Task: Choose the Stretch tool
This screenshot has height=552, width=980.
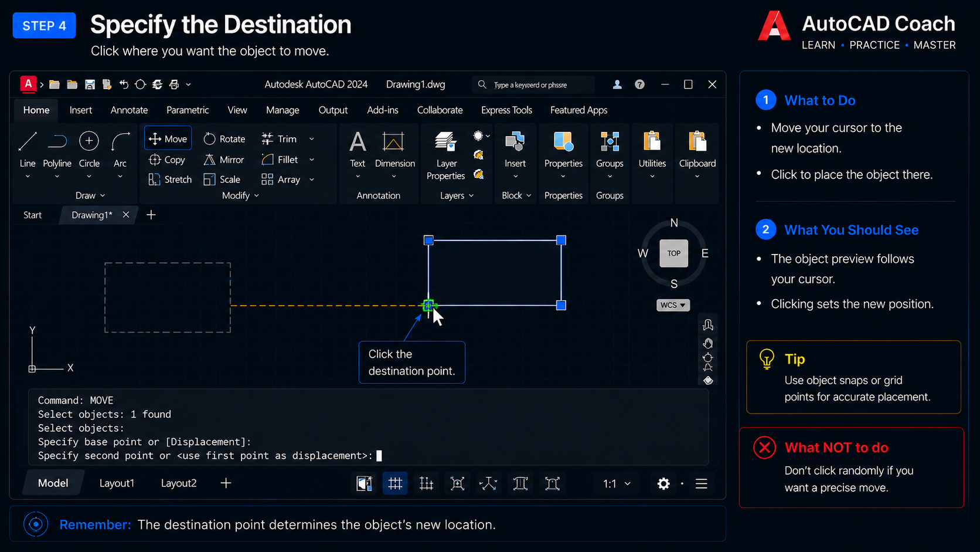Action: tap(170, 180)
